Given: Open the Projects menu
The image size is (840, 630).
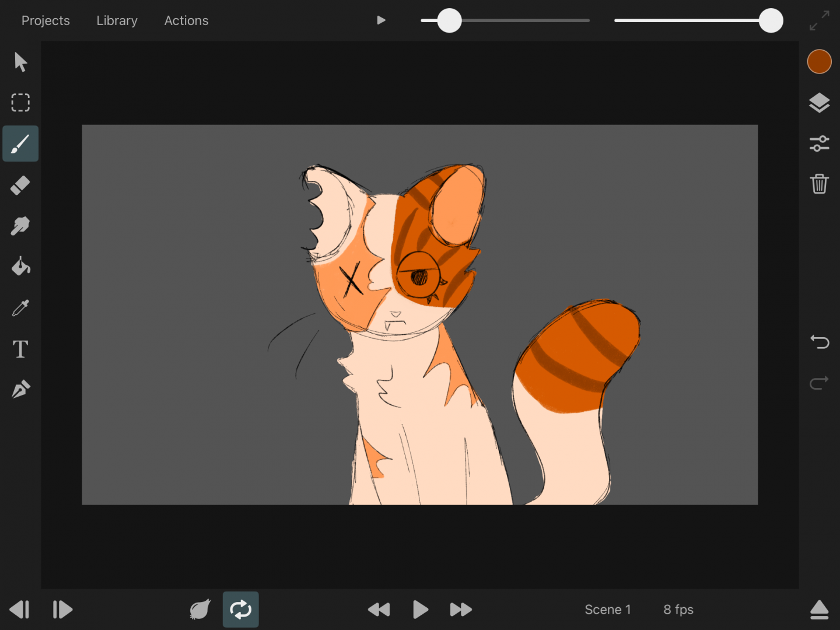Looking at the screenshot, I should (45, 20).
